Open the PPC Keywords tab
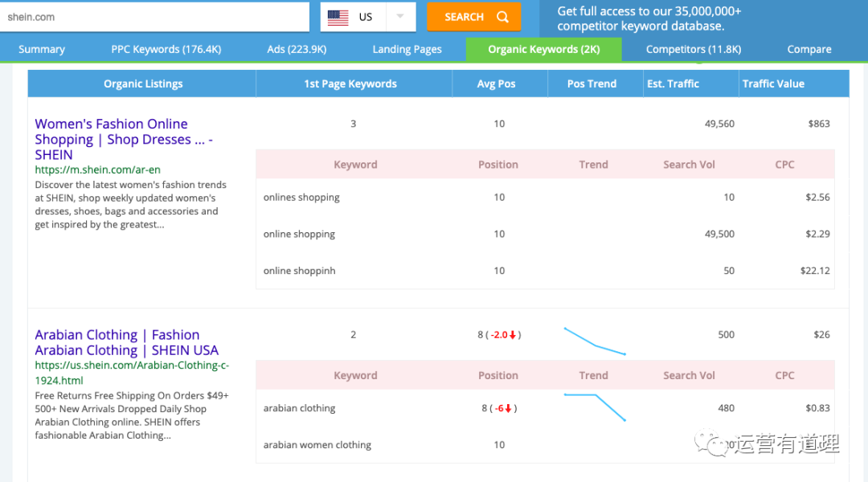This screenshot has height=482, width=868. pos(166,49)
